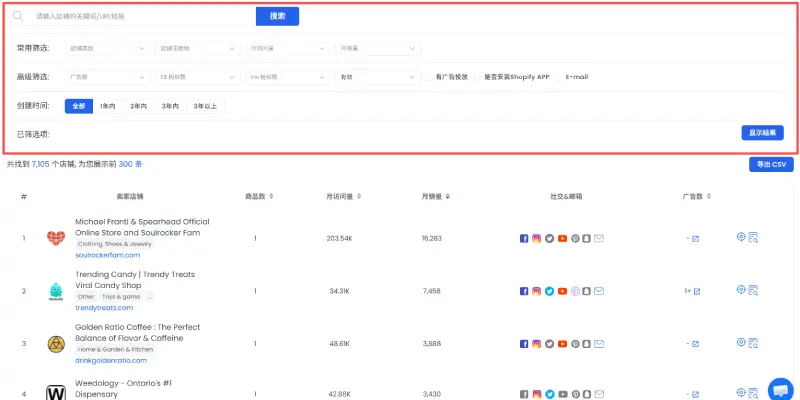Click Golden Ratio Coffee logo thumbnail

56,344
